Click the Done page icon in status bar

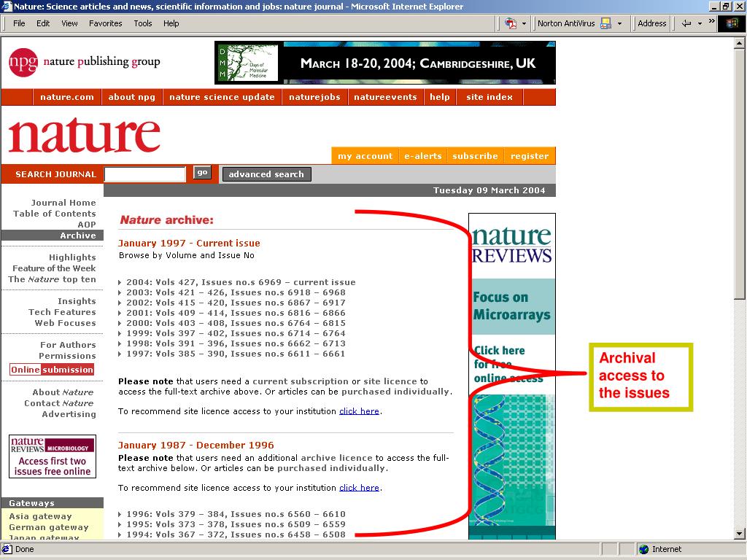[x=7, y=549]
